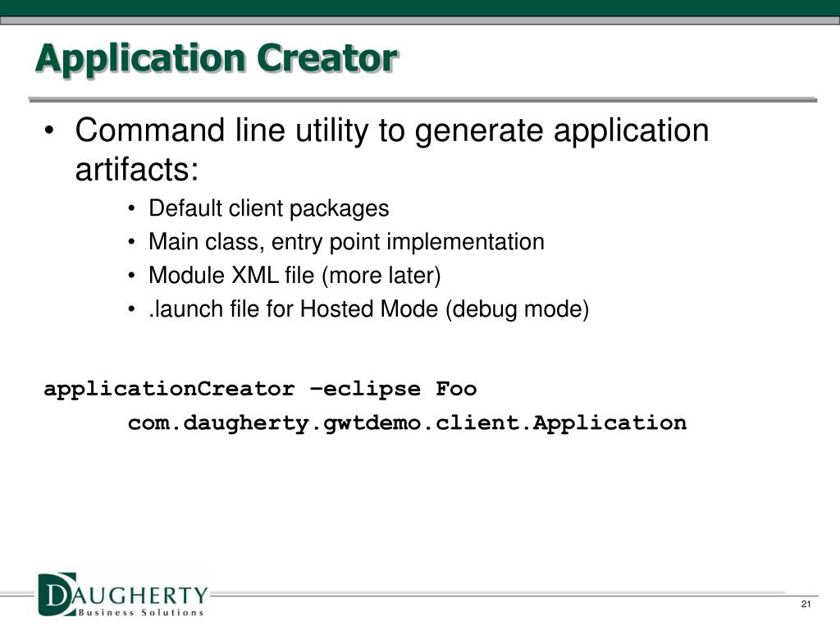840x630 pixels.
Task: Select the "Command line utility to generate application" line
Action: point(391,130)
